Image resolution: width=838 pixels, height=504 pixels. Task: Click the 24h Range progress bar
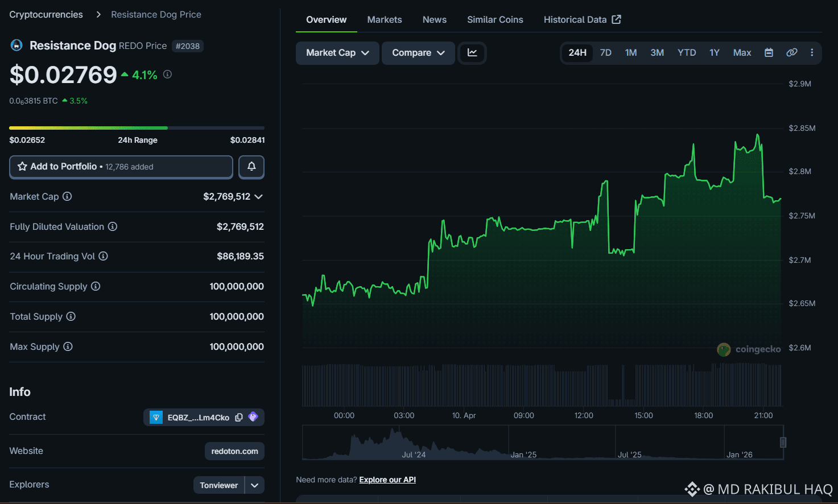(137, 128)
